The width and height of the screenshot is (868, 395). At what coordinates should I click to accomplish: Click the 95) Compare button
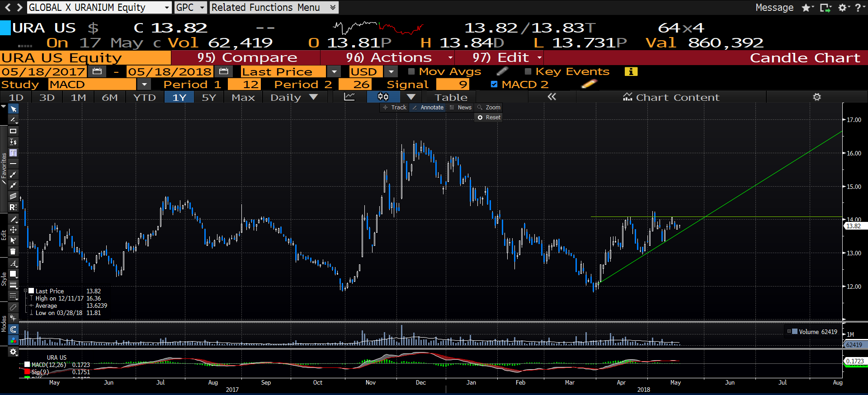[246, 57]
